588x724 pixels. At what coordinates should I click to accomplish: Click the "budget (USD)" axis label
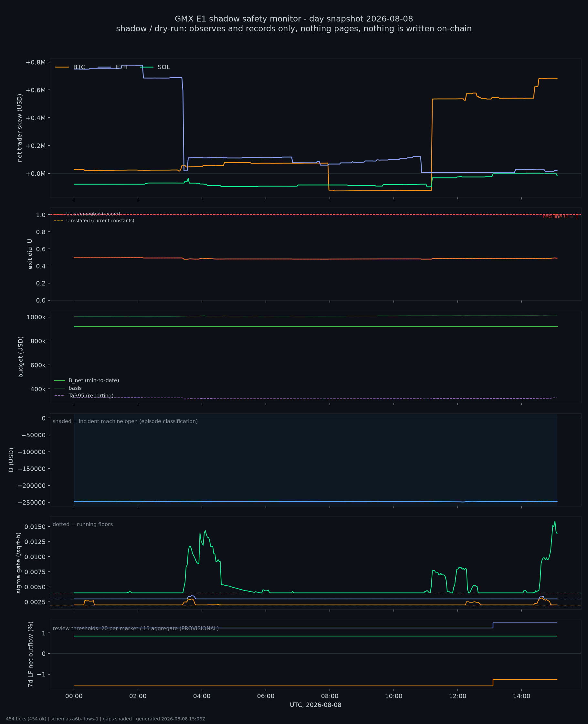click(x=21, y=357)
